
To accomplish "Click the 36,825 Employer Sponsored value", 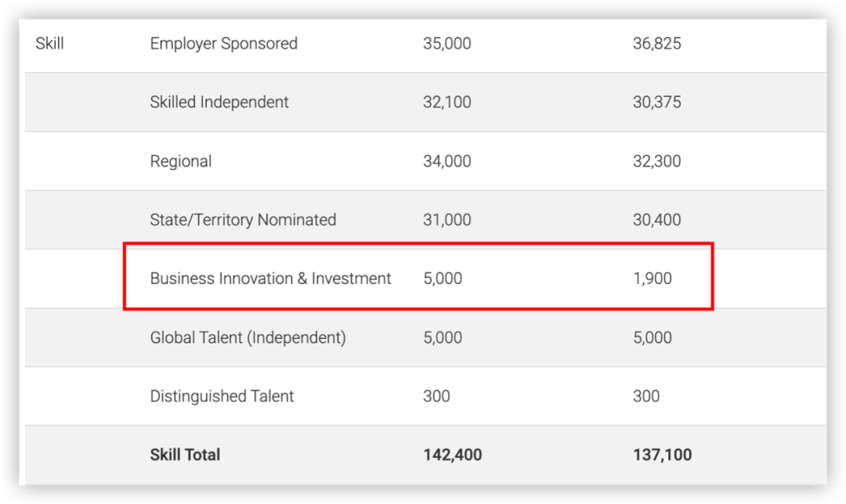I will click(656, 44).
